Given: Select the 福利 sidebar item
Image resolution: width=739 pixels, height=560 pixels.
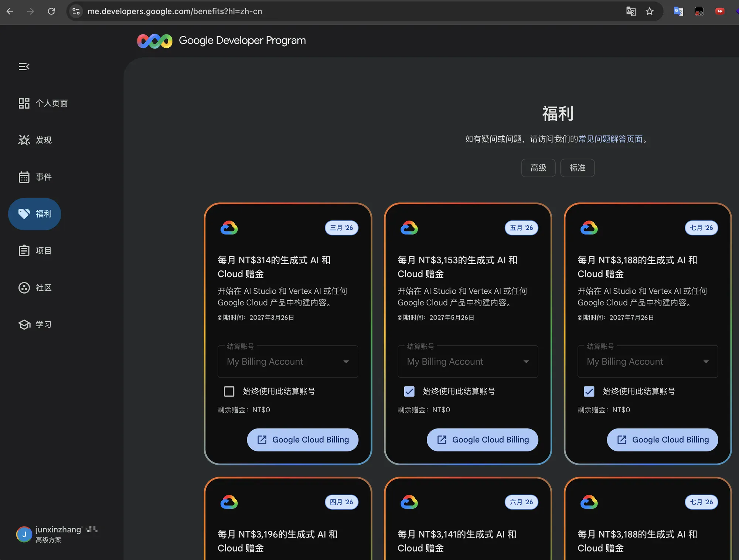Looking at the screenshot, I should (35, 214).
